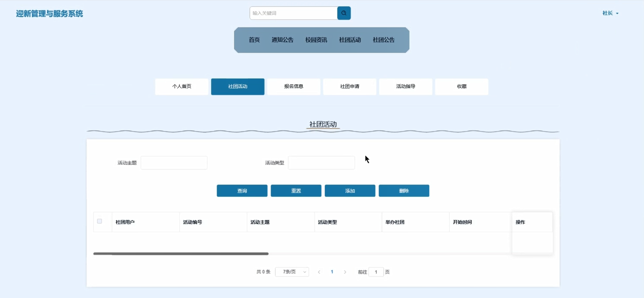Viewport: 644px width, 298px height.
Task: Click the 活动编号 column header
Action: click(x=213, y=222)
